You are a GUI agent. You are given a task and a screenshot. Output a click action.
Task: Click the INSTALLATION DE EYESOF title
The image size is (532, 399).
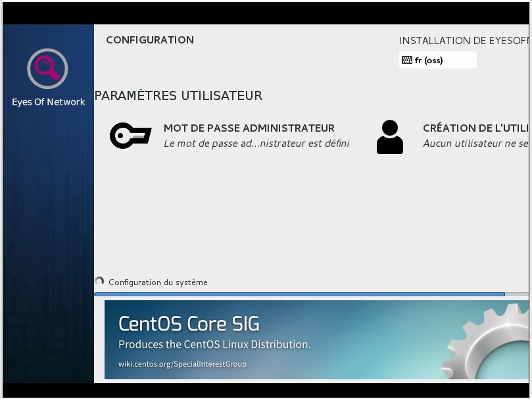coord(464,41)
